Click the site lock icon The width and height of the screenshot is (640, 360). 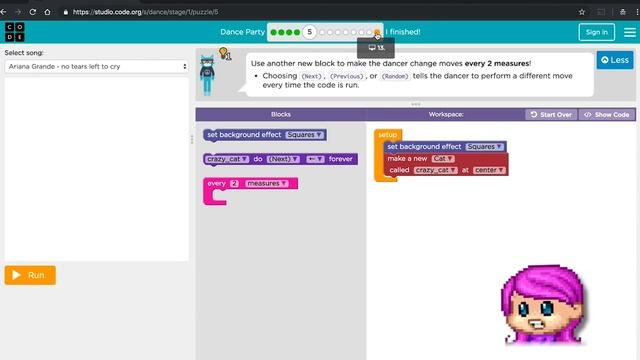coord(66,12)
